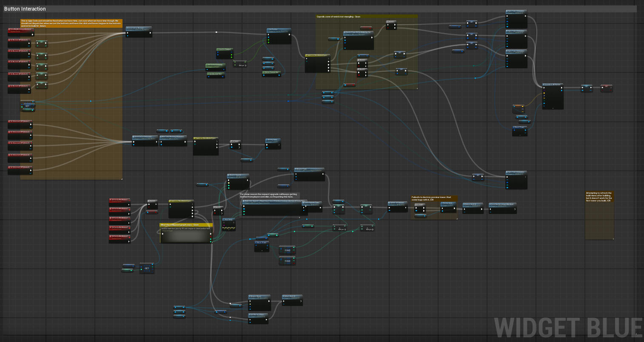Select the Request Repair function node
The width and height of the screenshot is (644, 342).
click(259, 296)
